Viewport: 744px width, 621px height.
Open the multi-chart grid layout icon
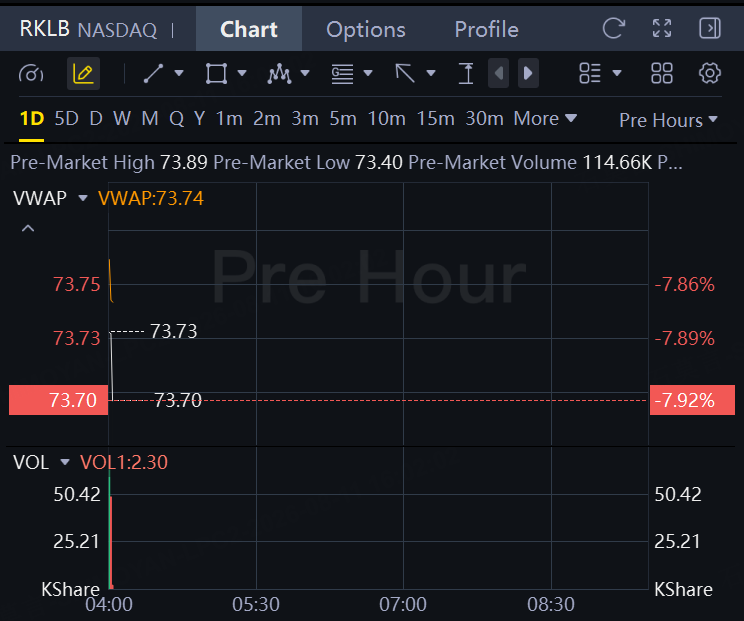[661, 74]
